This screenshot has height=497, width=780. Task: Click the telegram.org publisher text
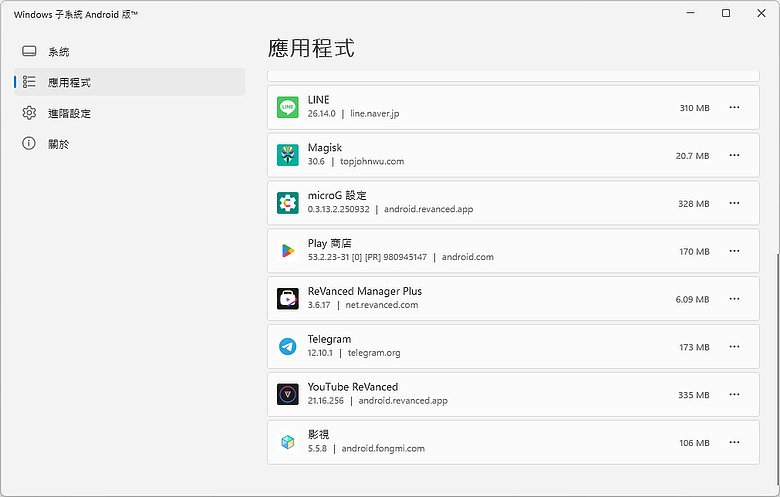click(374, 353)
